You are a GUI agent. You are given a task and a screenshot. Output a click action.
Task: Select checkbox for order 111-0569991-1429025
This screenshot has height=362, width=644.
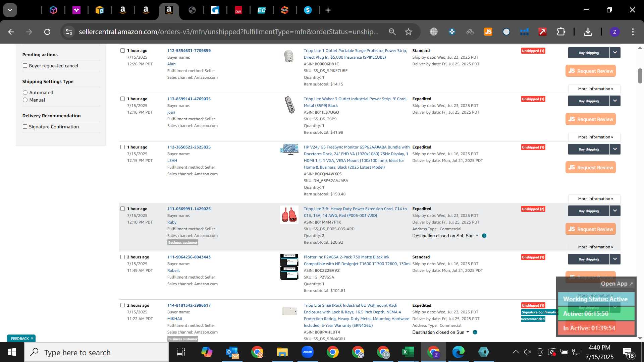point(122,209)
